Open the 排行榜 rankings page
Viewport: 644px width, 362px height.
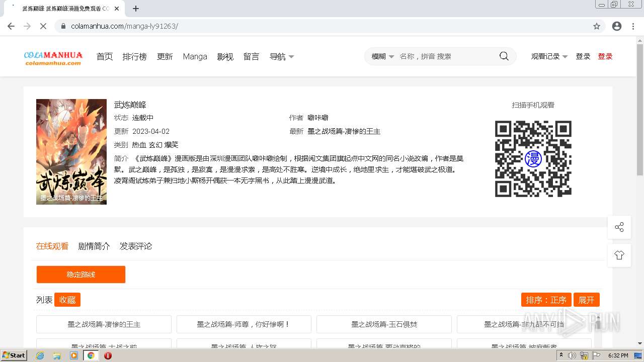pos(135,56)
